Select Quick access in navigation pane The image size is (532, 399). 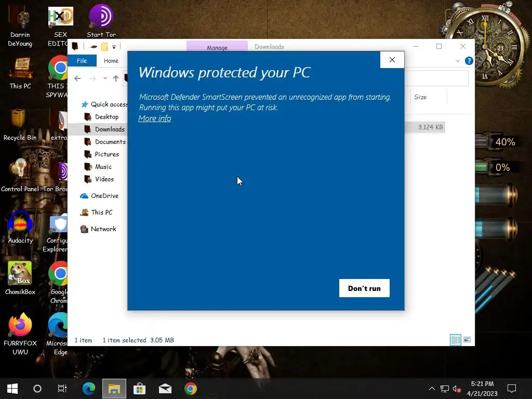104,104
